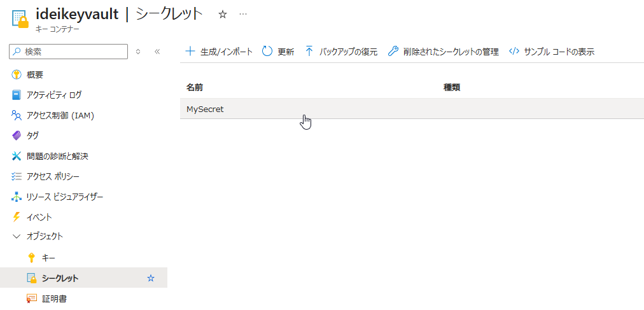Open アクセス制御 (IAM)
This screenshot has height=310, width=644.
[x=60, y=116]
